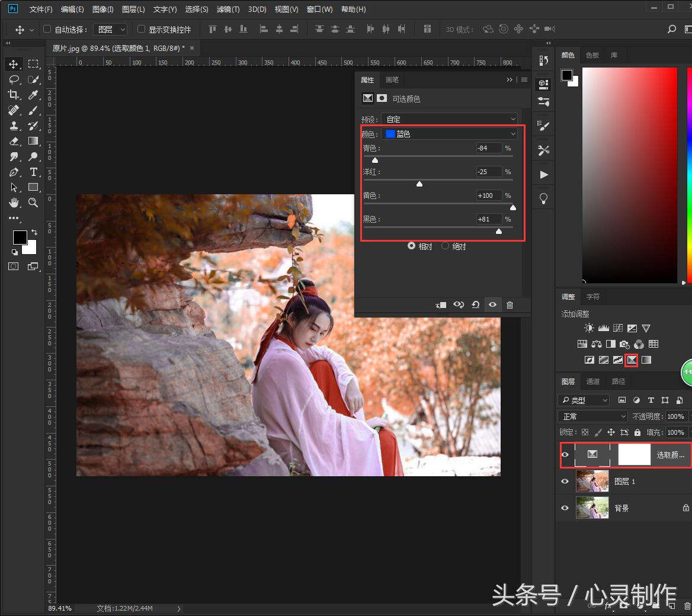Select the Crop tool

[14, 95]
